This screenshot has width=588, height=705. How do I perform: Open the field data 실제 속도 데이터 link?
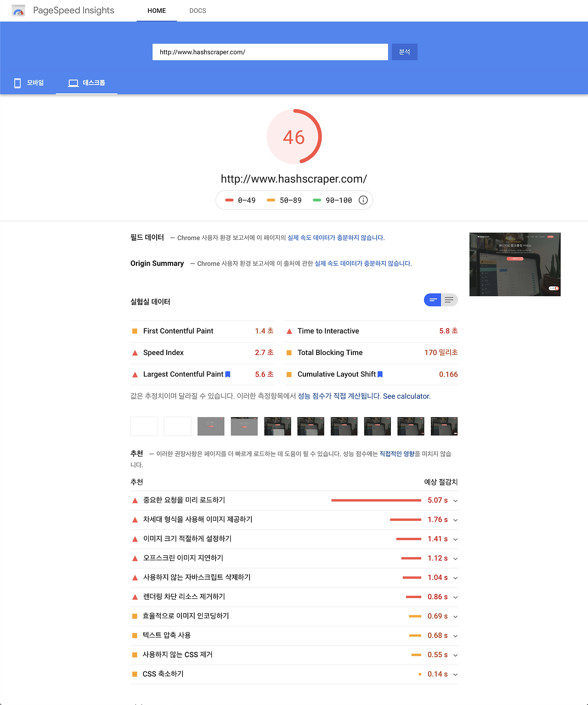click(335, 238)
